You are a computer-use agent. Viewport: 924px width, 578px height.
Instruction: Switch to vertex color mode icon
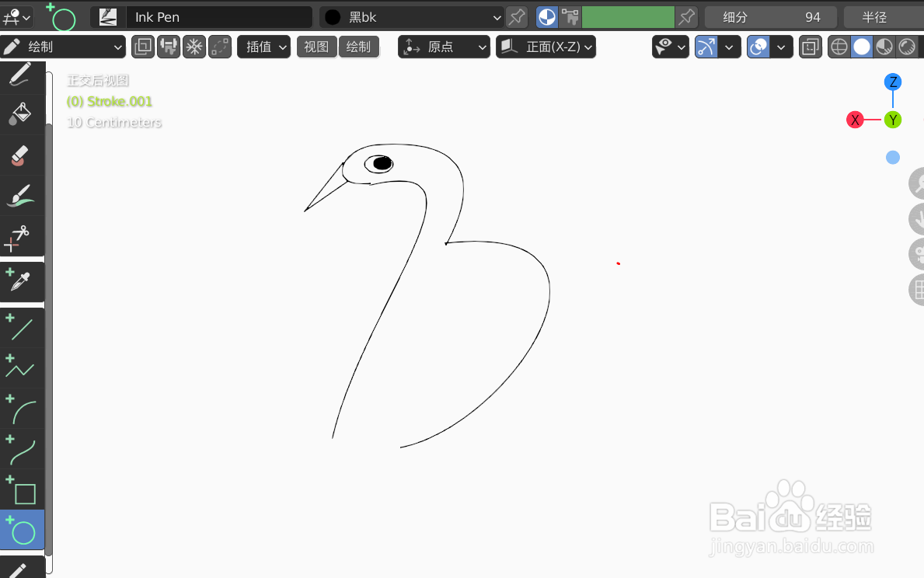click(570, 17)
